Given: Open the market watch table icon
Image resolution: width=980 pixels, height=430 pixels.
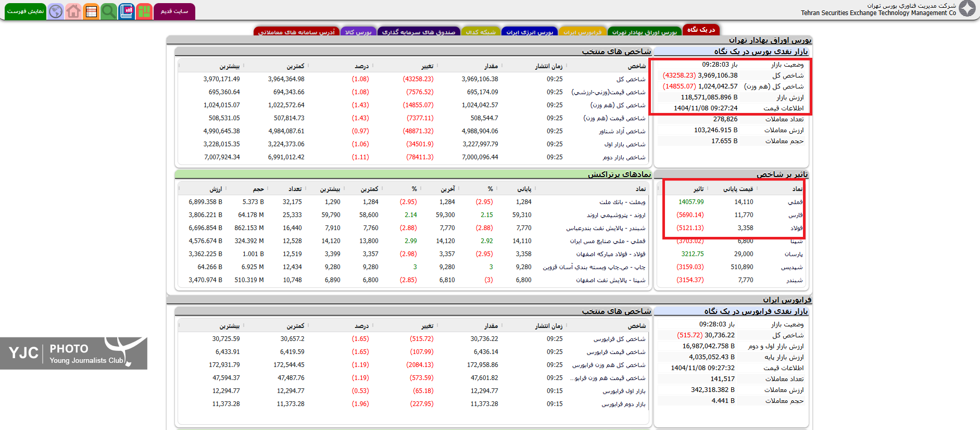Looking at the screenshot, I should coord(91,11).
